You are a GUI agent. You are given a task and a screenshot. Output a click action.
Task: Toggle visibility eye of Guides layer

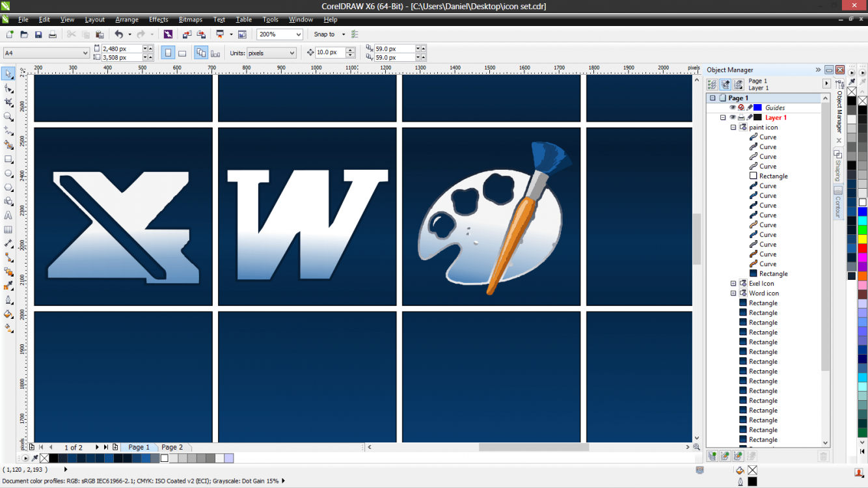point(733,108)
